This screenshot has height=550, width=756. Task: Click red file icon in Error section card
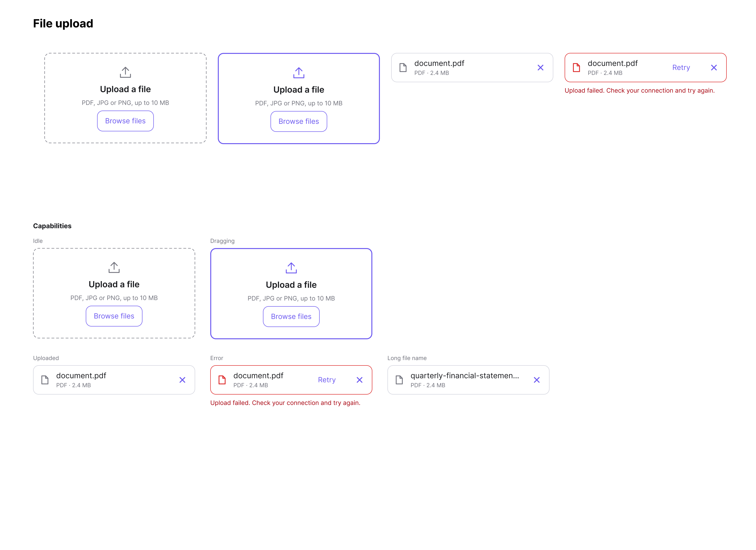pyautogui.click(x=222, y=380)
